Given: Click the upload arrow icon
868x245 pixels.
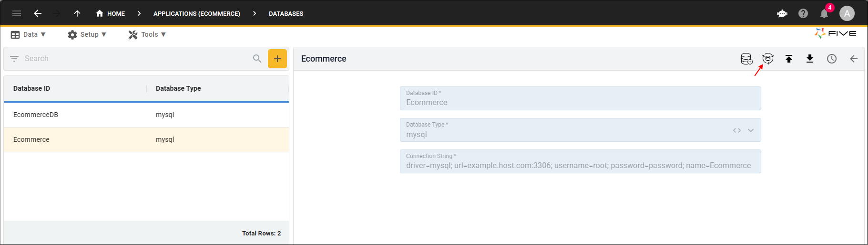Looking at the screenshot, I should click(x=789, y=59).
